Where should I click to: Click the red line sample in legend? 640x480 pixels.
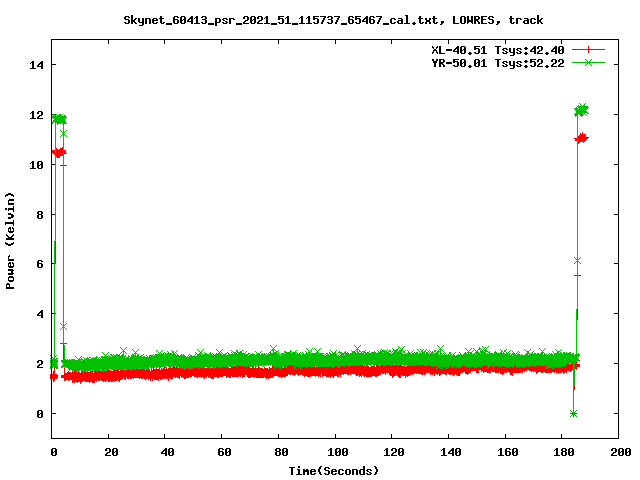coord(588,50)
